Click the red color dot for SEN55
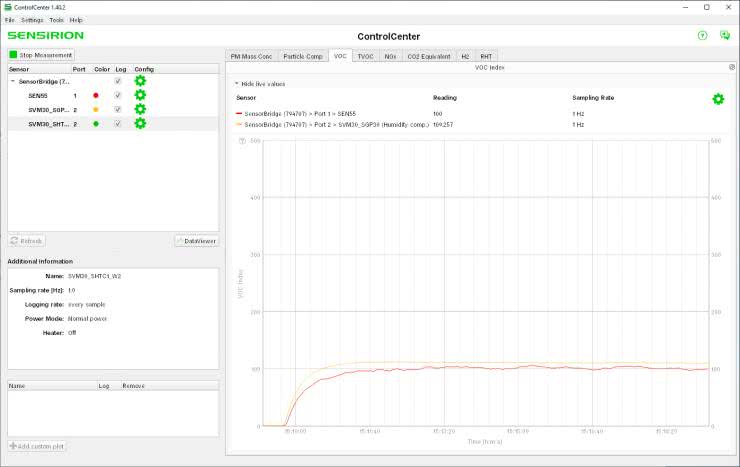Viewport: 740px width, 467px height. point(95,95)
